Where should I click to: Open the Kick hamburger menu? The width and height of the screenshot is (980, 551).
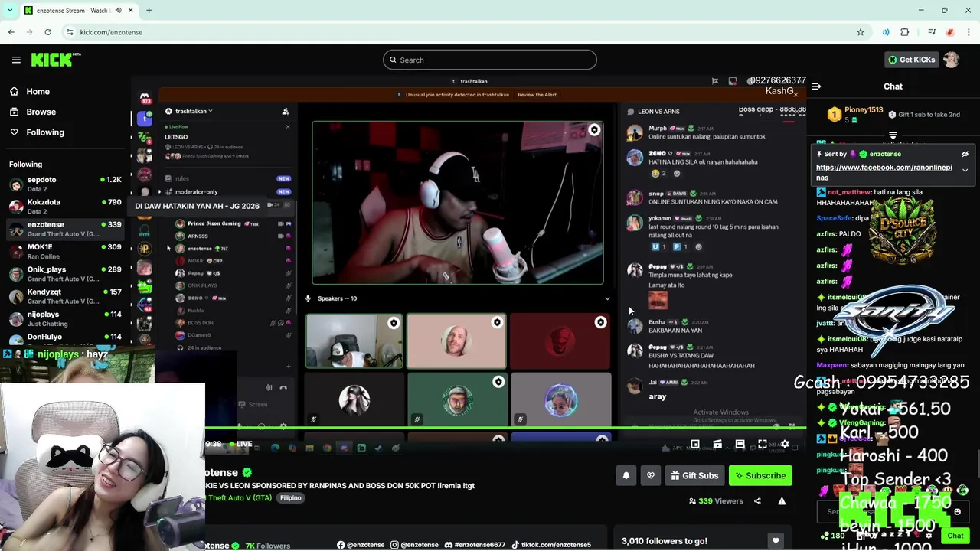[16, 60]
